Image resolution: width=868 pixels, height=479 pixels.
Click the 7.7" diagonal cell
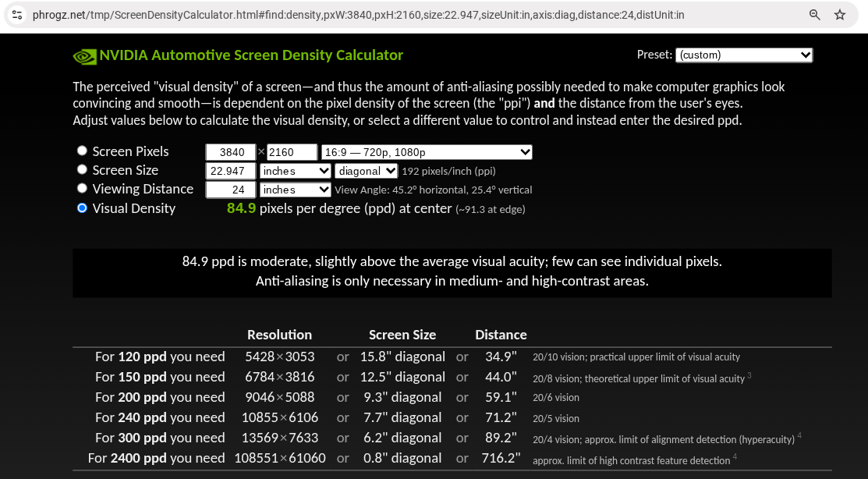coord(402,417)
